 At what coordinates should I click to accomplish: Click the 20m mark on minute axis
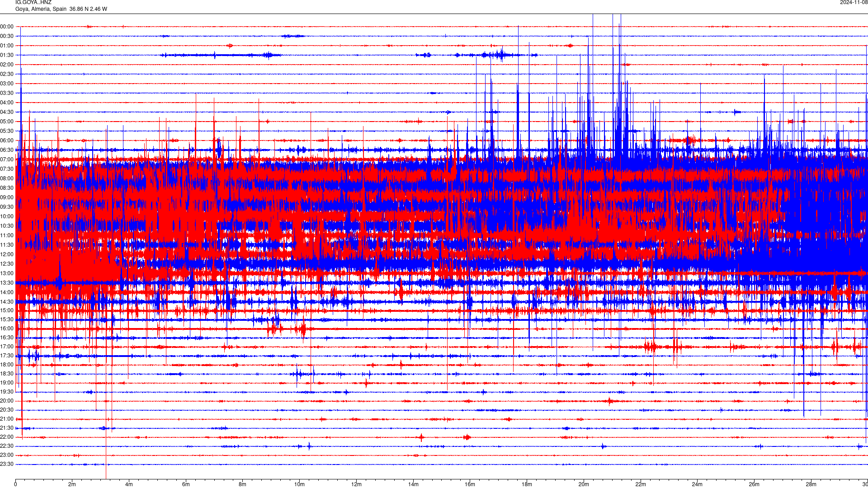click(x=584, y=484)
